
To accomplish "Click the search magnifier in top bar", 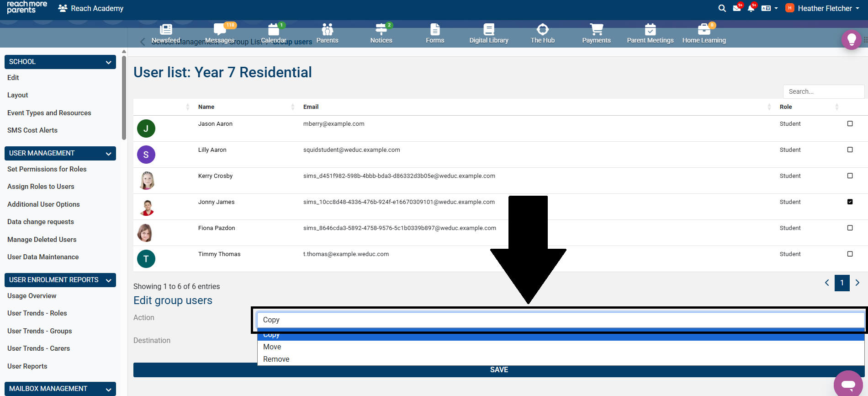I will [x=722, y=8].
